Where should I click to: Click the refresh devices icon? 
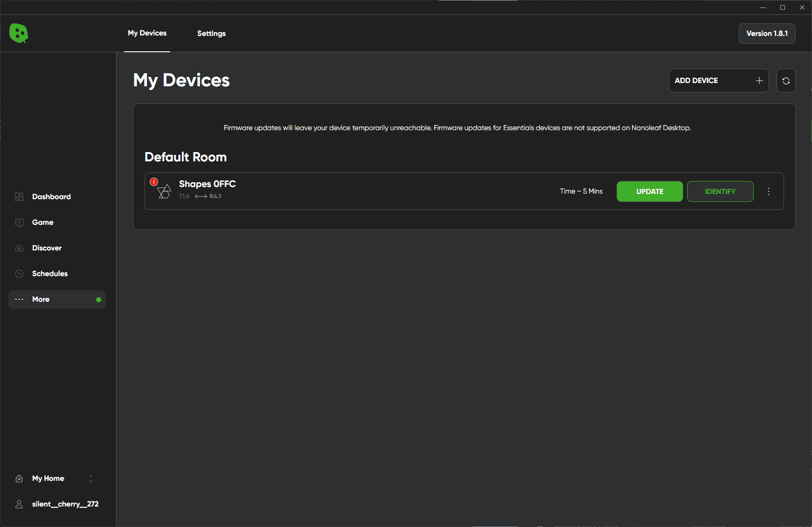click(786, 81)
